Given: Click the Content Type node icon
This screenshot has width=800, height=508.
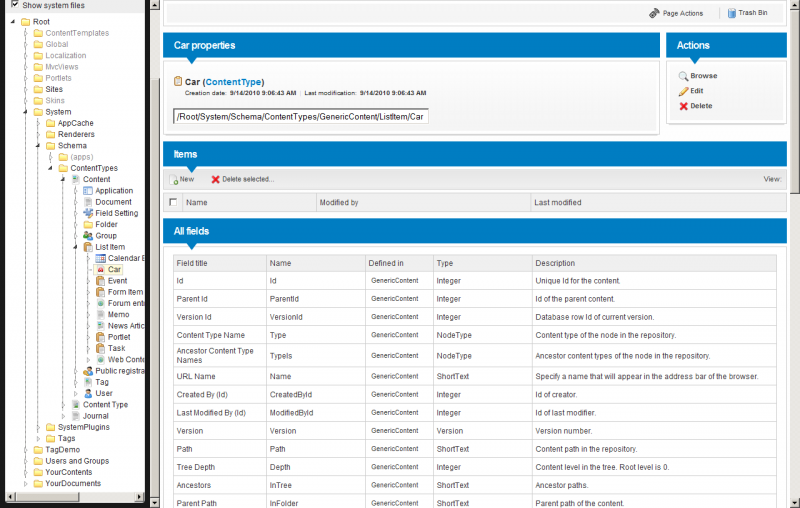Looking at the screenshot, I should click(76, 404).
